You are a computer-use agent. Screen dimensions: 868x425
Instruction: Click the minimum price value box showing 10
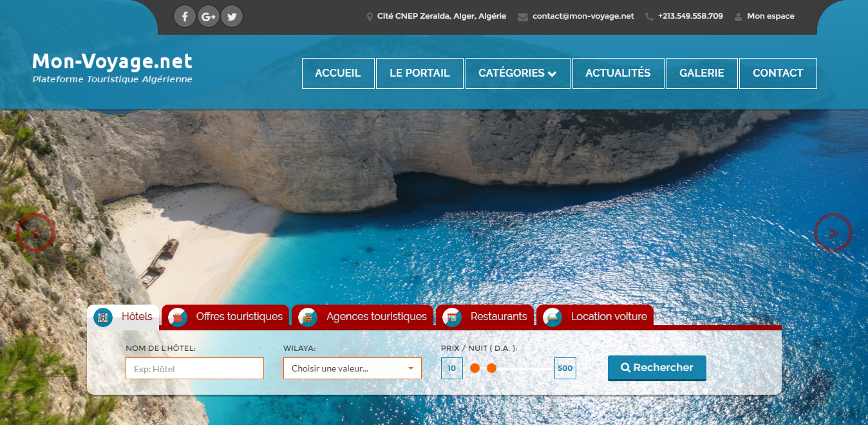point(452,368)
